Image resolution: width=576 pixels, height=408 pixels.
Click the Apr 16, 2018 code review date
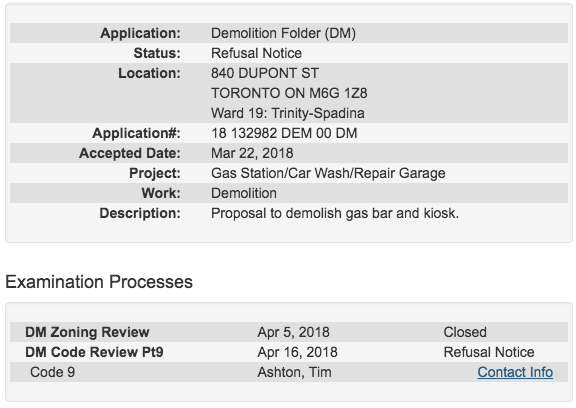pyautogui.click(x=298, y=352)
